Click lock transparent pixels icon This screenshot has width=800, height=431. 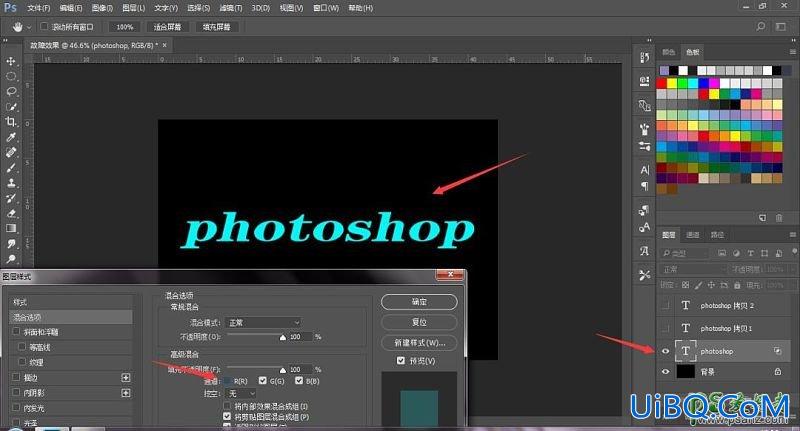685,285
